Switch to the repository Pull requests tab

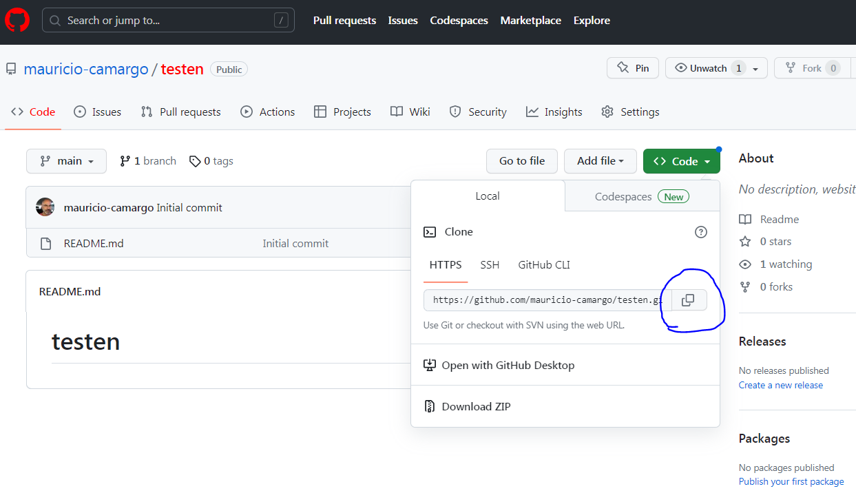coord(180,112)
